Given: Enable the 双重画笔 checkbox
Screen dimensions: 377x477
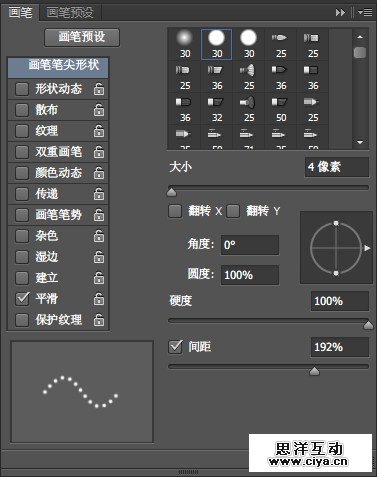Looking at the screenshot, I should [x=22, y=152].
